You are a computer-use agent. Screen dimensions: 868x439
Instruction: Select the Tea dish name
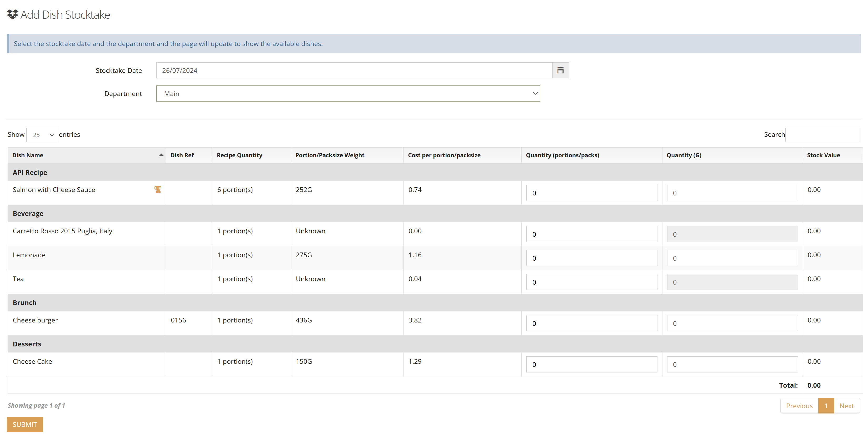[18, 279]
